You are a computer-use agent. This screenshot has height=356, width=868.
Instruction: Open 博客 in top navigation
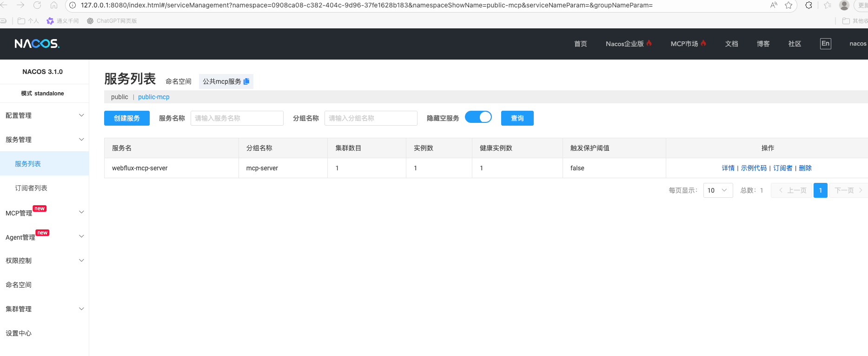point(763,44)
